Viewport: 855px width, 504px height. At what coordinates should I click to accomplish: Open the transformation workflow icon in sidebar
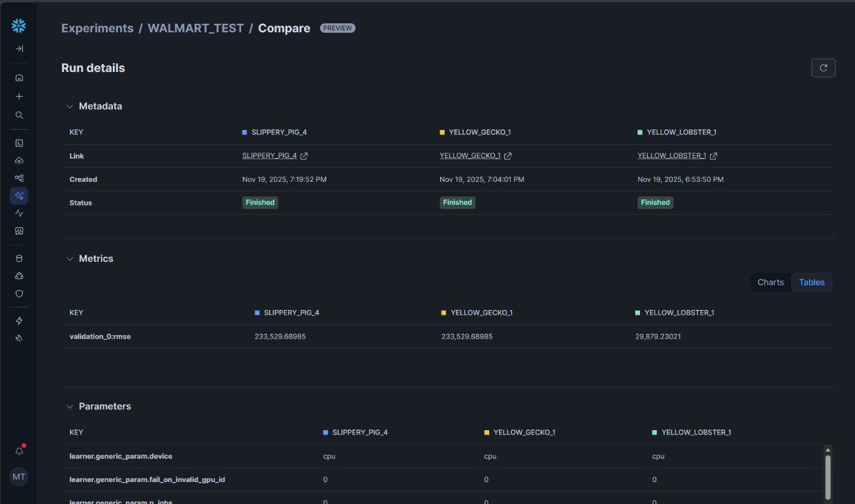(x=19, y=178)
